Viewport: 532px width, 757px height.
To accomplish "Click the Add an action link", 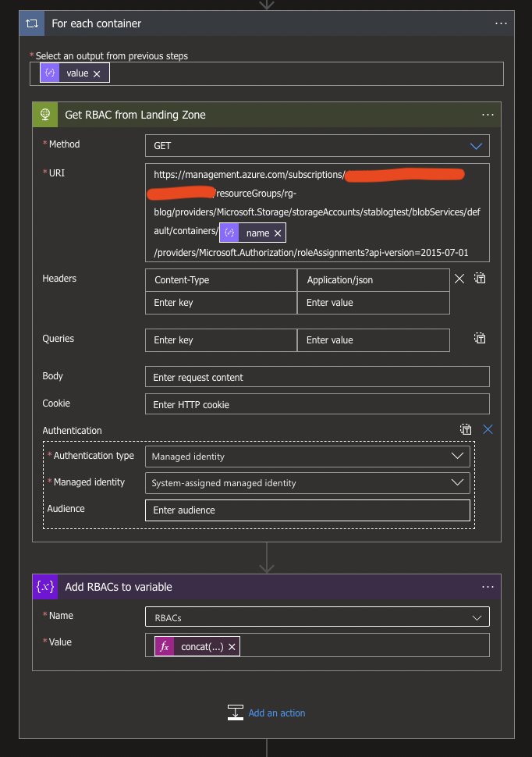I will click(276, 713).
